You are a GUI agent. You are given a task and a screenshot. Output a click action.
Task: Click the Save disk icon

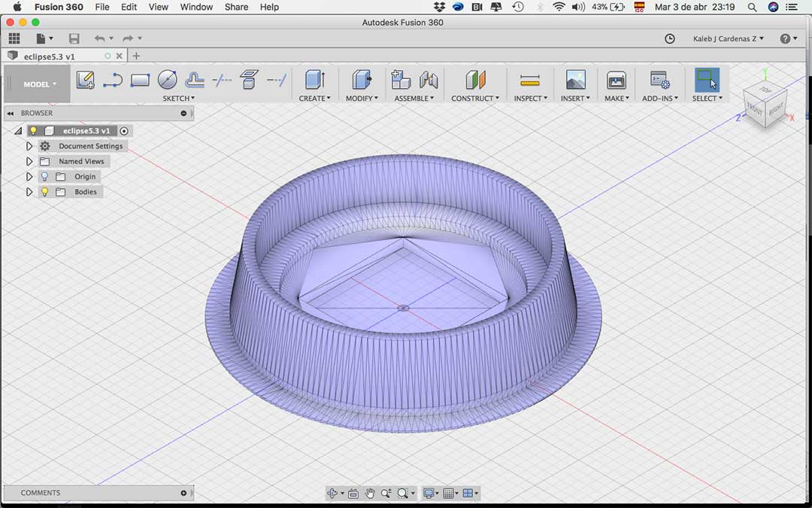pyautogui.click(x=74, y=38)
